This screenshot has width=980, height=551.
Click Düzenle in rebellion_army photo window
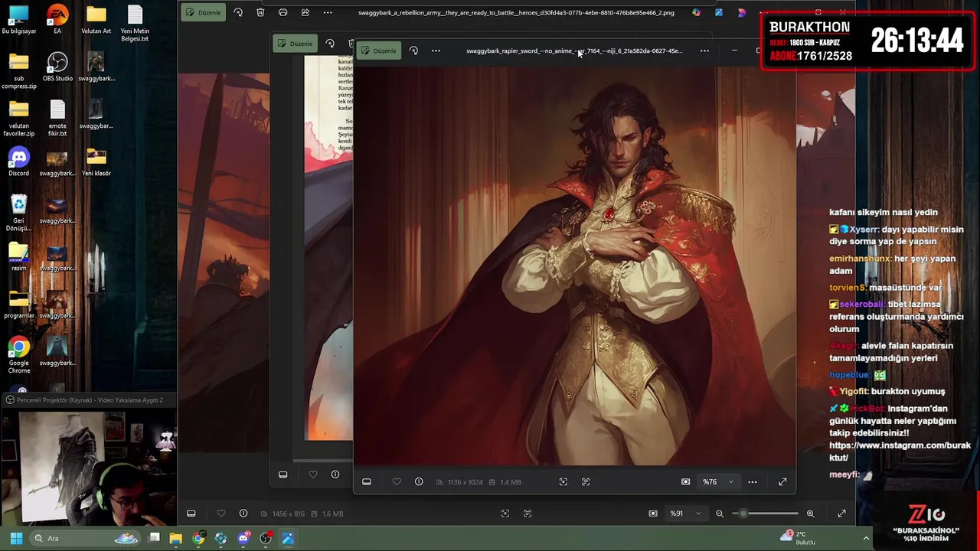click(x=204, y=12)
